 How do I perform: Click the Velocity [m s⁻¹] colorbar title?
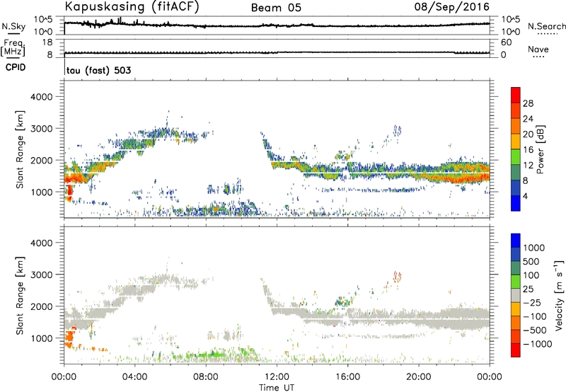pos(559,295)
